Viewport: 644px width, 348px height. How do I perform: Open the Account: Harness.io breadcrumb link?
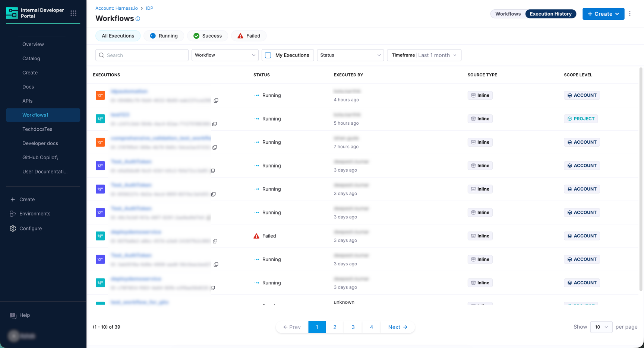(116, 8)
